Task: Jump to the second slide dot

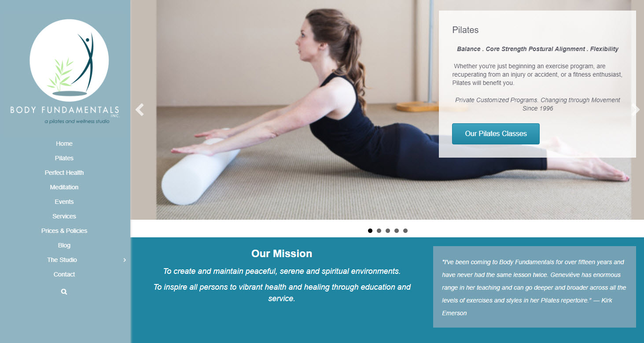Action: pyautogui.click(x=379, y=231)
